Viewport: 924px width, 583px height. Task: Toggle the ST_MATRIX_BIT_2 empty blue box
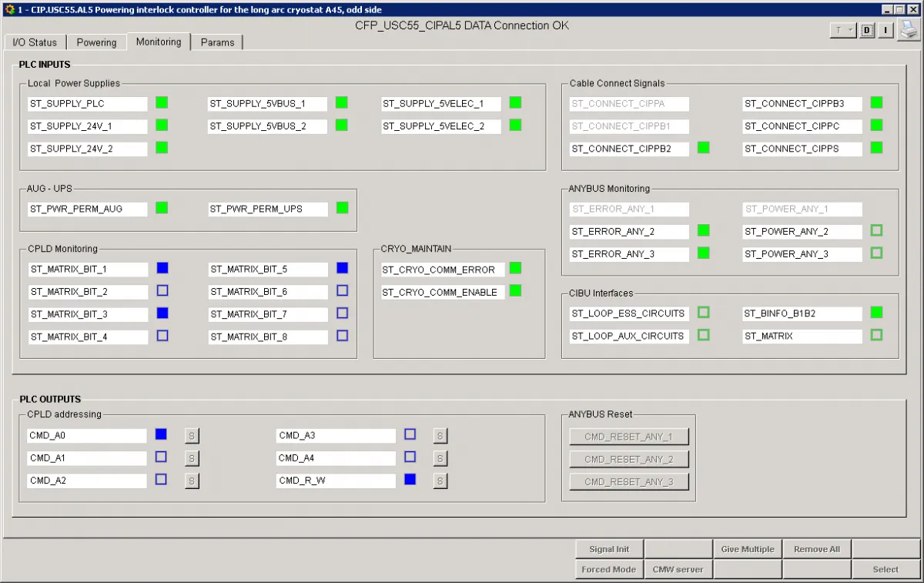(x=162, y=291)
